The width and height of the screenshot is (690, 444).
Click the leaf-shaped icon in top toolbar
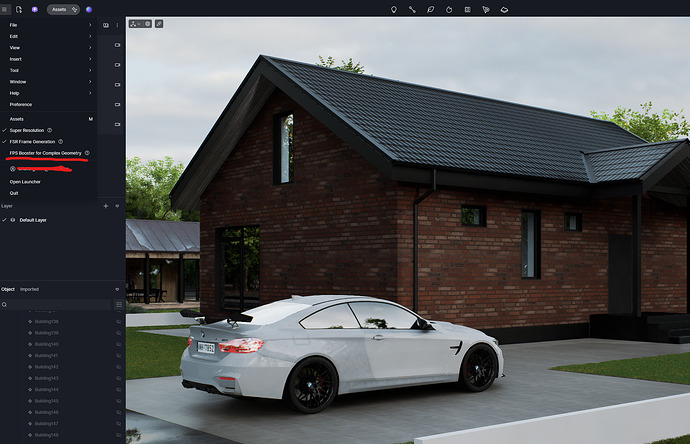click(x=430, y=9)
